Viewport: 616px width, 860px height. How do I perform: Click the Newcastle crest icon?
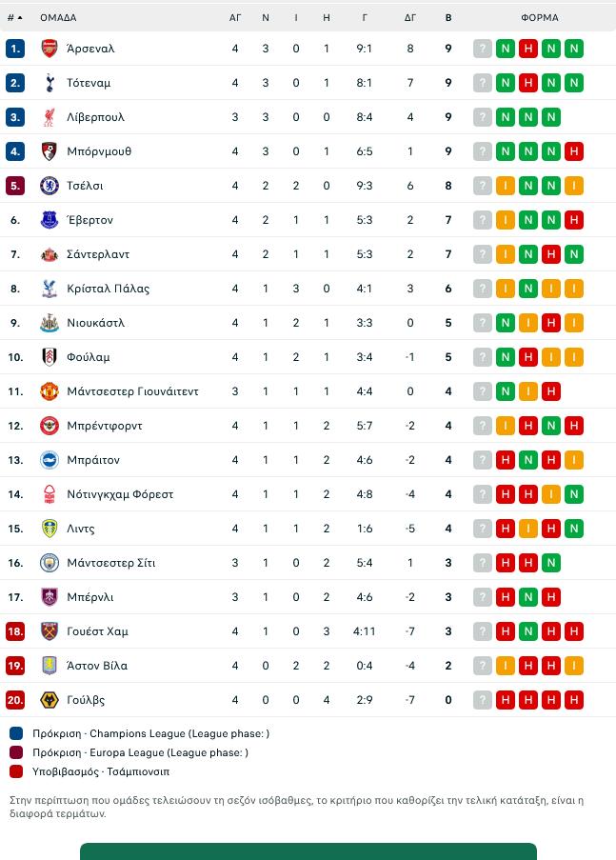tap(50, 323)
